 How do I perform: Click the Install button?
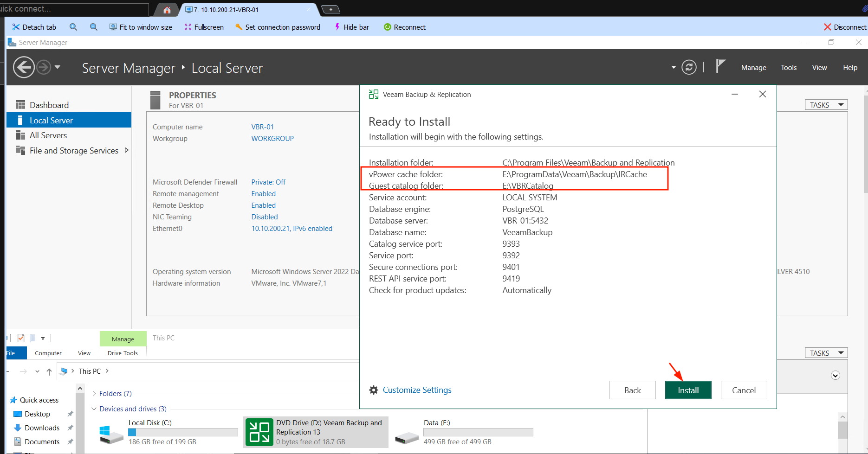[x=688, y=390]
